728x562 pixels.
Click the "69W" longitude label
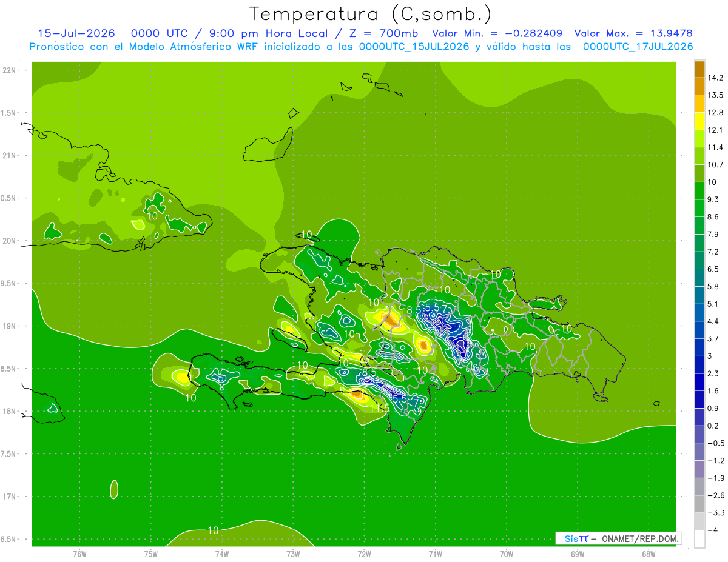tap(578, 554)
